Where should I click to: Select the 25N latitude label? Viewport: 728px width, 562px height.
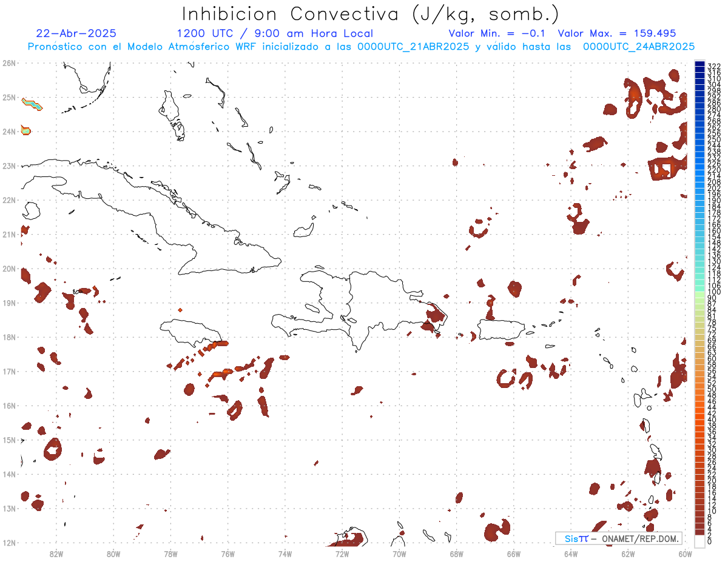[x=9, y=97]
